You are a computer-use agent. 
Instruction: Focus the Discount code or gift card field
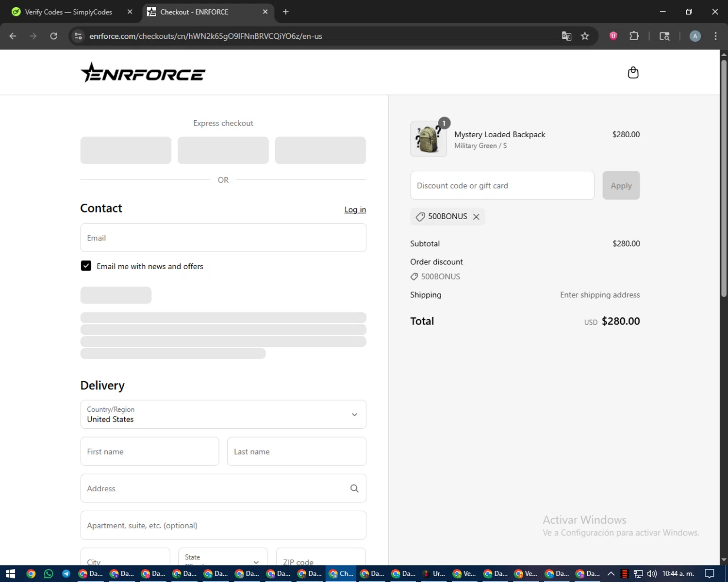(x=502, y=185)
